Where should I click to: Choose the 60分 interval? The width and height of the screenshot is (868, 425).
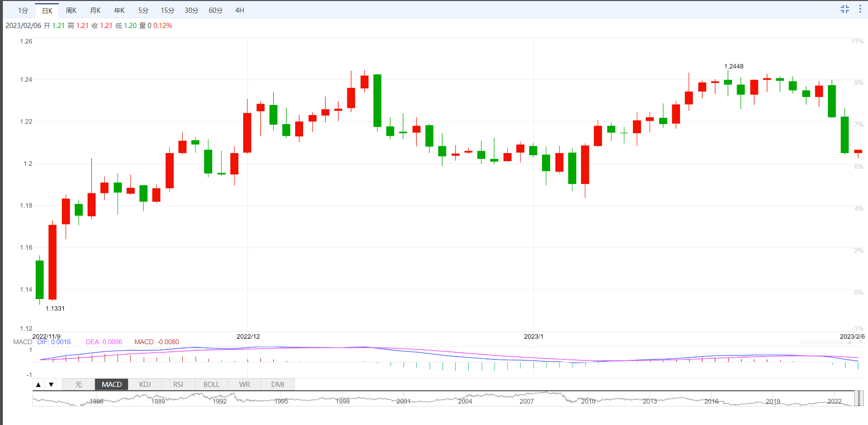click(216, 10)
